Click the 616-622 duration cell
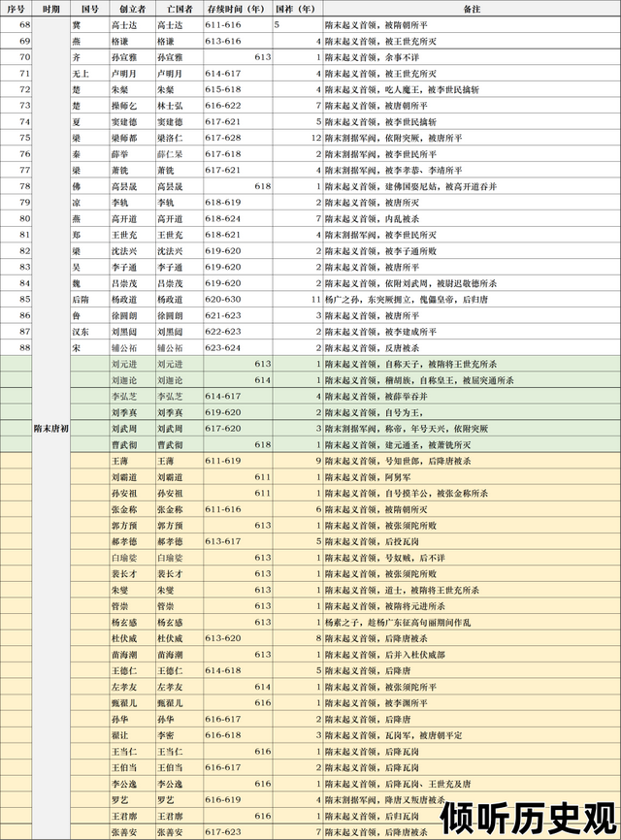Viewport: 621px width, 840px height. 238,106
